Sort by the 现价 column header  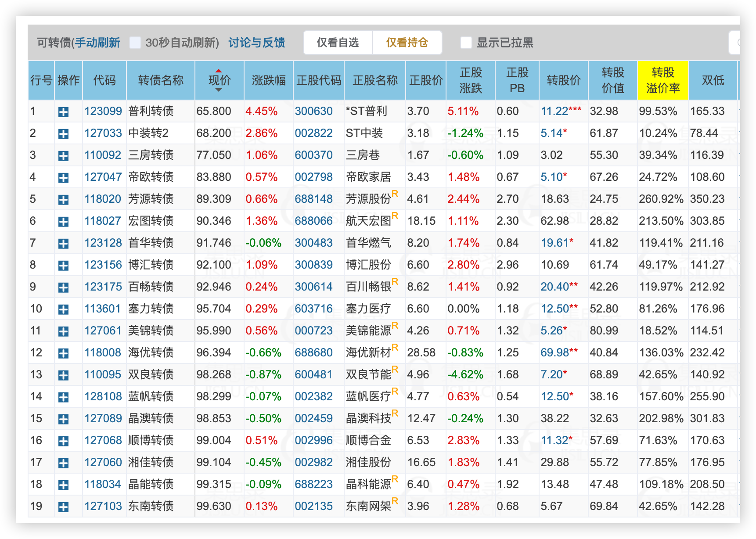pyautogui.click(x=219, y=80)
